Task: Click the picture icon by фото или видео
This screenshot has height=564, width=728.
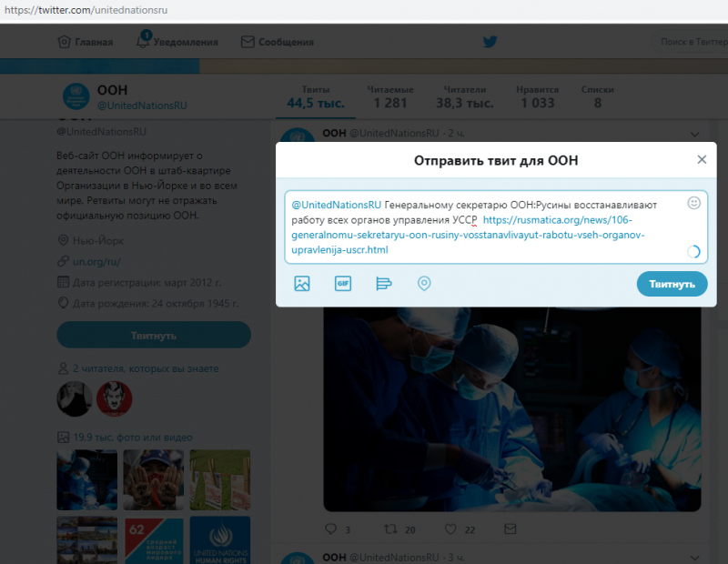Action: pos(63,438)
